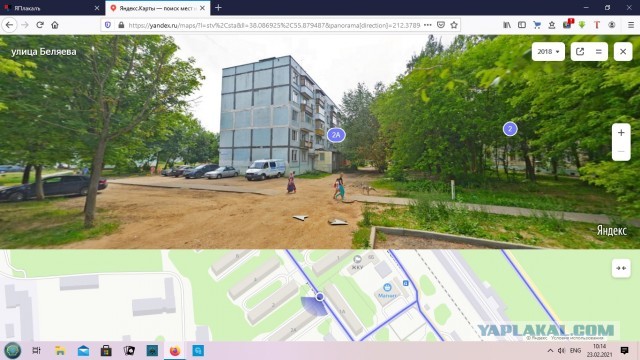Image resolution: width=640 pixels, height=360 pixels.
Task: Click the browser forward arrow
Action: 25,25
